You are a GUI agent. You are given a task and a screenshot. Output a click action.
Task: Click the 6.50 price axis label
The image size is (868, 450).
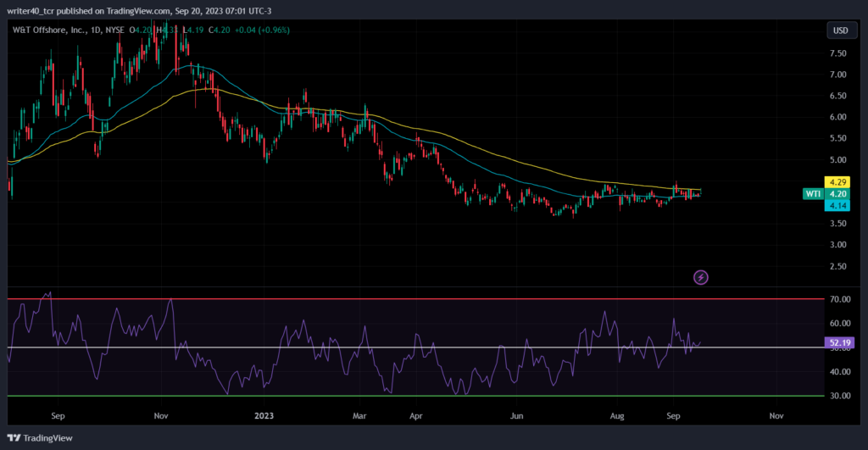(x=838, y=96)
